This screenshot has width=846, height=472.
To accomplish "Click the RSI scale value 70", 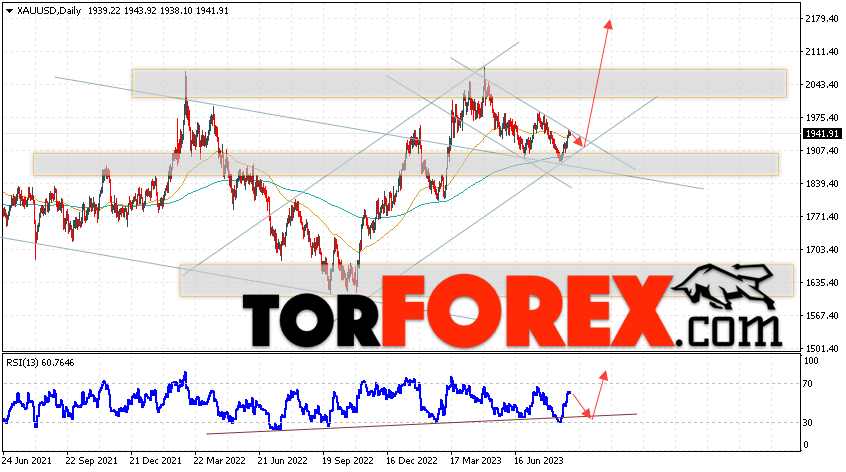I will (808, 384).
